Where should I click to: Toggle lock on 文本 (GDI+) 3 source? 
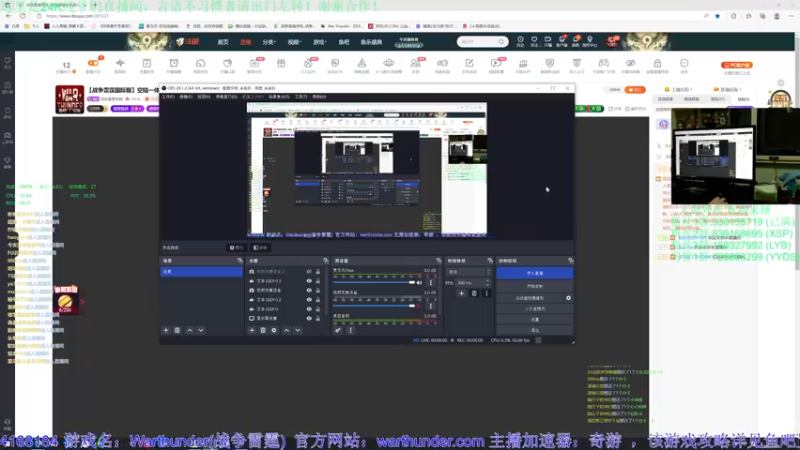318,281
